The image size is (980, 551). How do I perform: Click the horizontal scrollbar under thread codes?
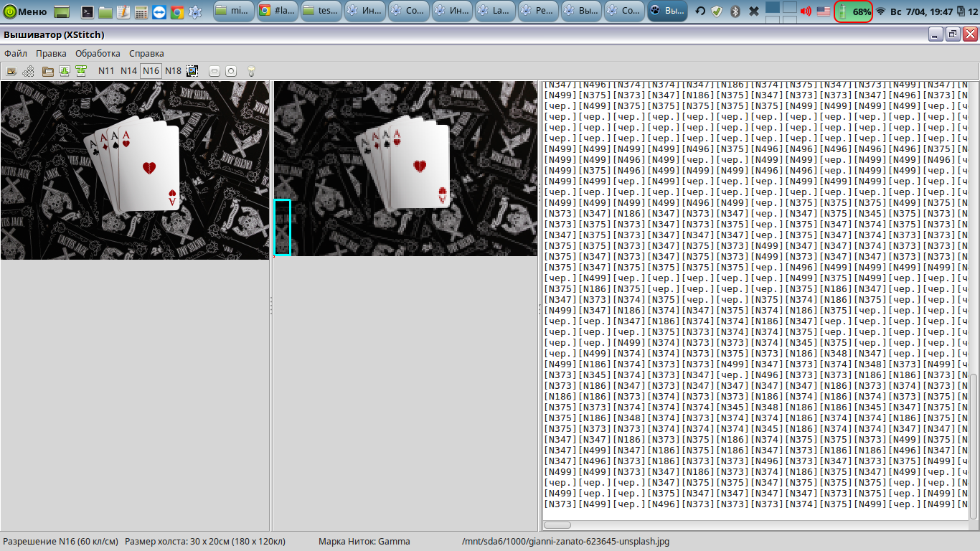click(x=557, y=525)
